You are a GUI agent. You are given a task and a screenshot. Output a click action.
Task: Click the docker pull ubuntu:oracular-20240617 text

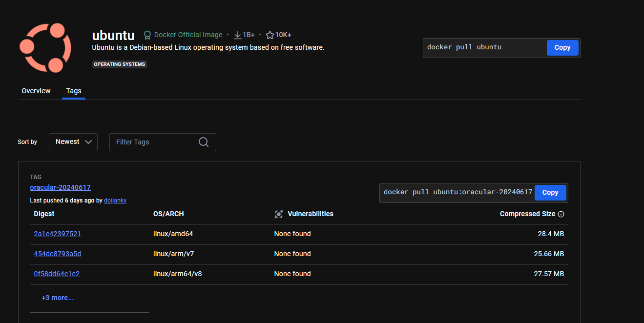tap(458, 192)
